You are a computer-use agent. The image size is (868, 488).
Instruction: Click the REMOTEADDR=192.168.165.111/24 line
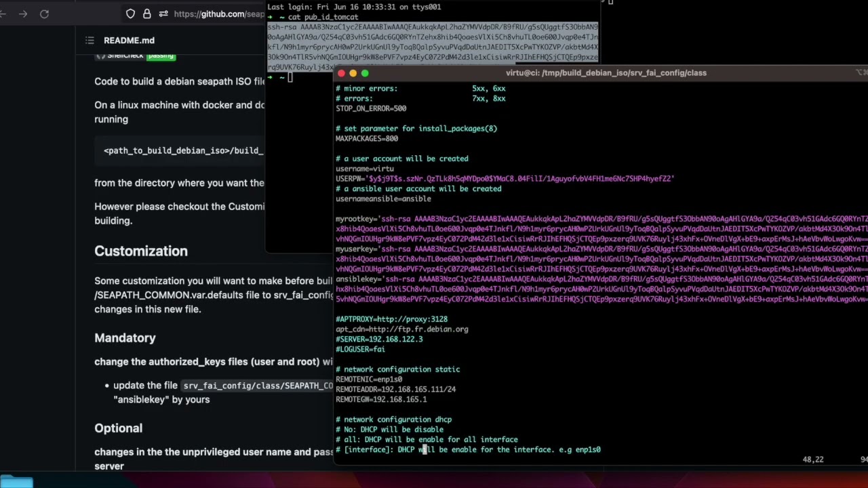(x=395, y=390)
